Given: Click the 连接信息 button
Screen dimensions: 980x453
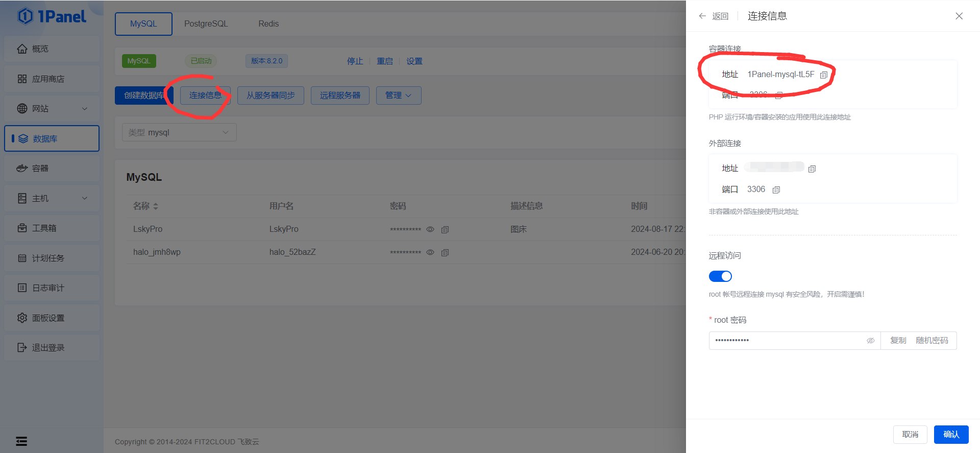Looking at the screenshot, I should (205, 96).
